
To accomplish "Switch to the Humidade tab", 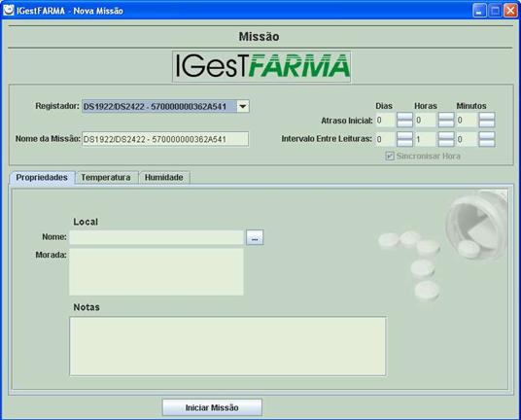I will 164,178.
